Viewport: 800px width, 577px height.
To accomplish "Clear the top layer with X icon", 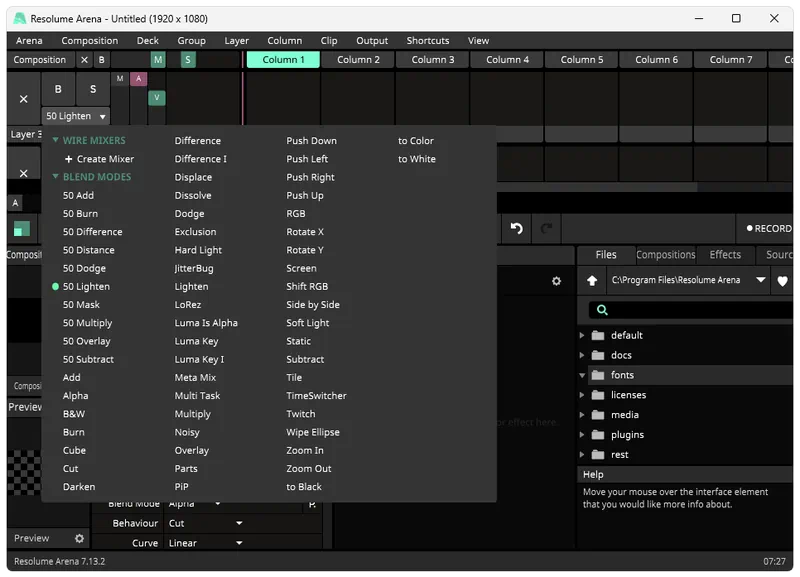I will point(23,99).
